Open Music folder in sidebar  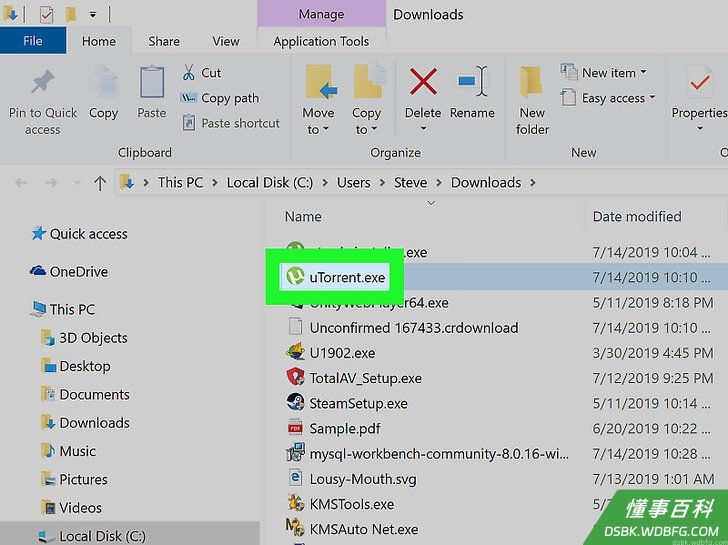point(68,451)
